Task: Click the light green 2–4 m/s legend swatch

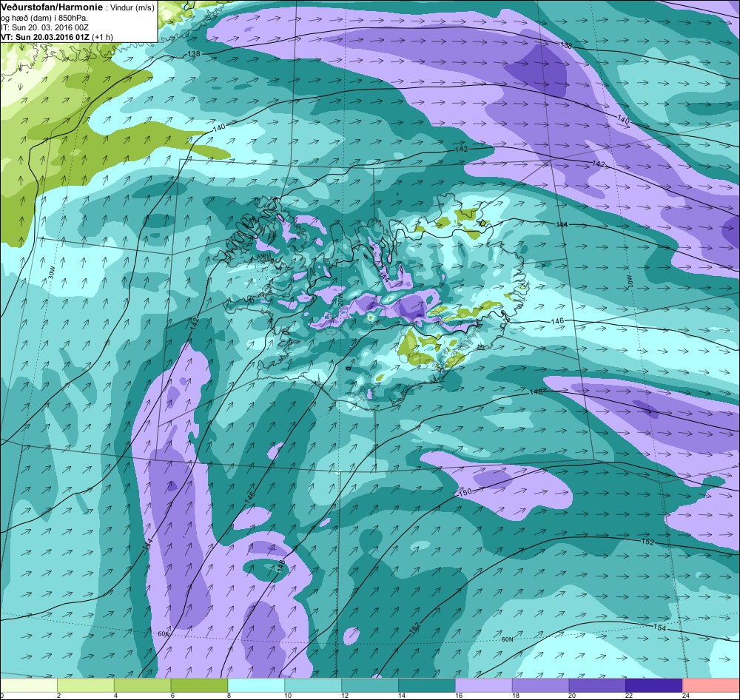Action: pyautogui.click(x=86, y=685)
